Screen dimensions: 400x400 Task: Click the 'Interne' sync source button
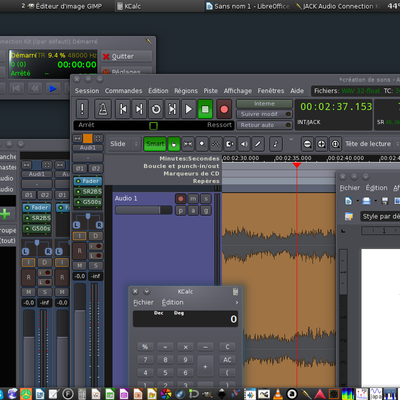(264, 104)
